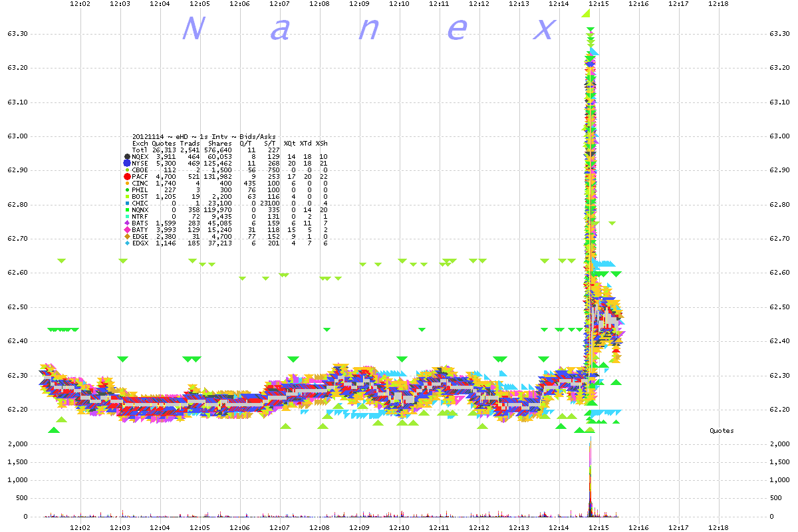Click the 'PACF' exchange name
Image resolution: width=798 pixels, height=532 pixels.
pyautogui.click(x=140, y=176)
